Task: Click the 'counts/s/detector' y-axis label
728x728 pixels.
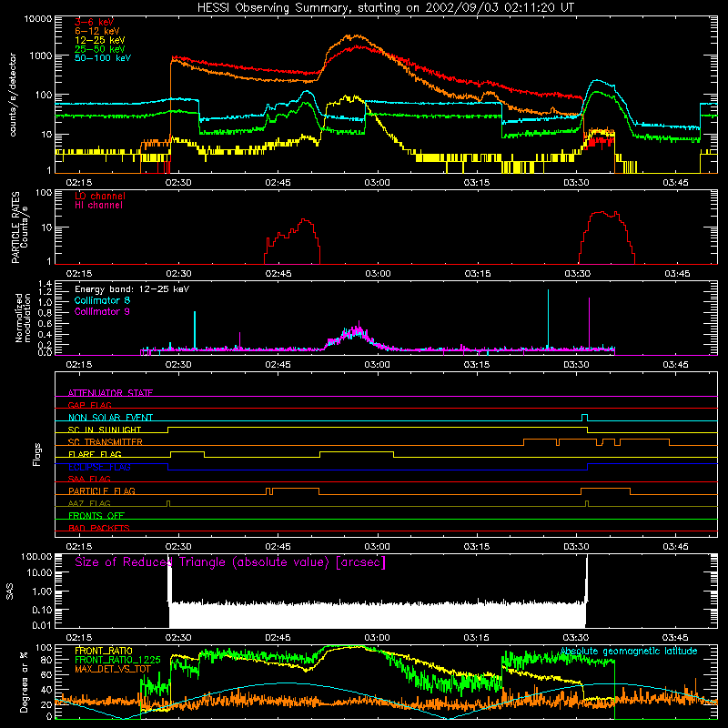Action: tap(13, 95)
